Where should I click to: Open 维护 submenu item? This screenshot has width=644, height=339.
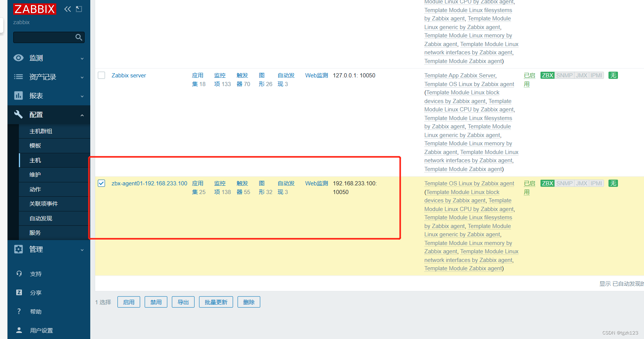tap(55, 175)
